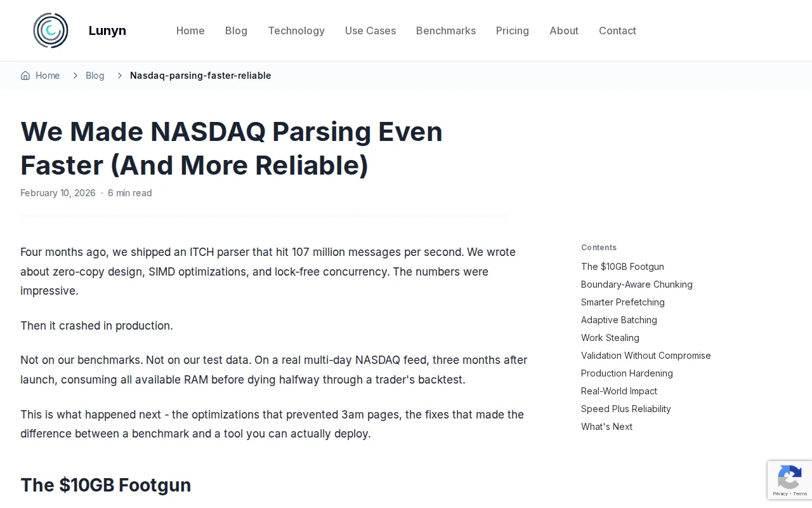Go to the Technology page
This screenshot has height=508, width=812.
point(296,30)
